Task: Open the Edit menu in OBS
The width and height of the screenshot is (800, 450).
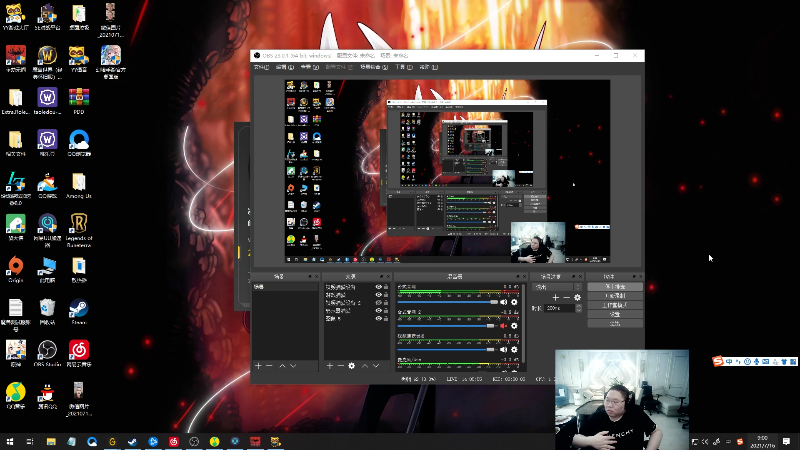Action: pos(285,67)
